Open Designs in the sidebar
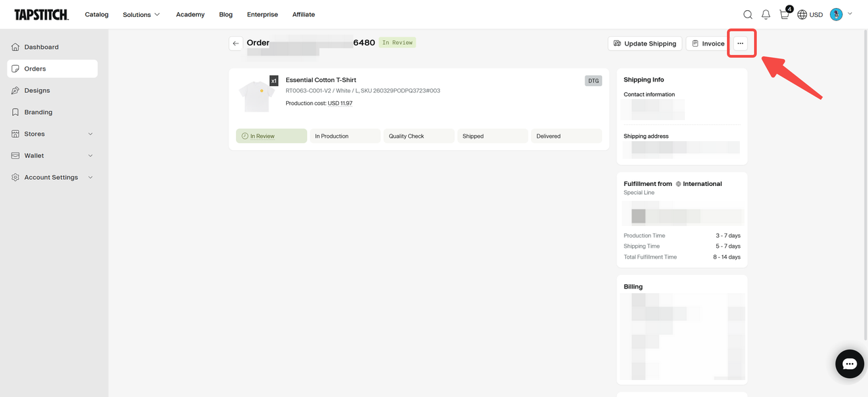868x397 pixels. click(37, 90)
